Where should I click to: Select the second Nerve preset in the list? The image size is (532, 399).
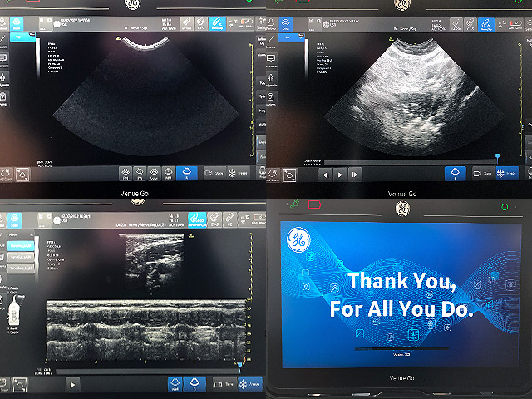[21, 257]
